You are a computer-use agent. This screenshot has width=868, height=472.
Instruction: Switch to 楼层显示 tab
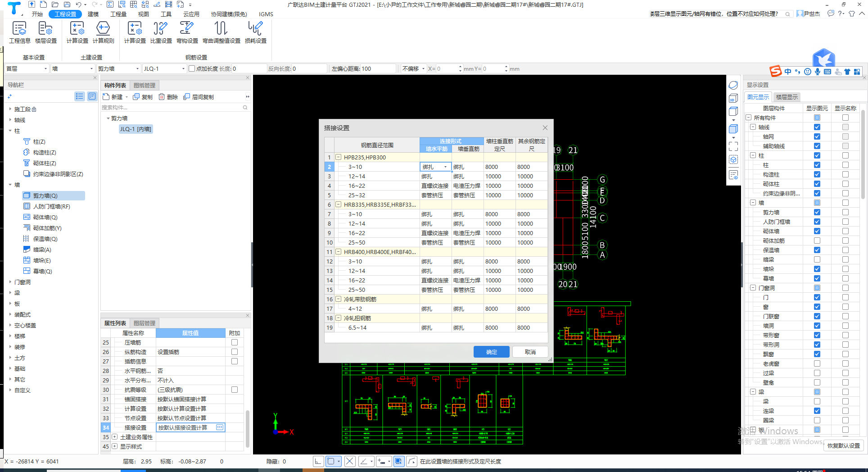tap(787, 97)
